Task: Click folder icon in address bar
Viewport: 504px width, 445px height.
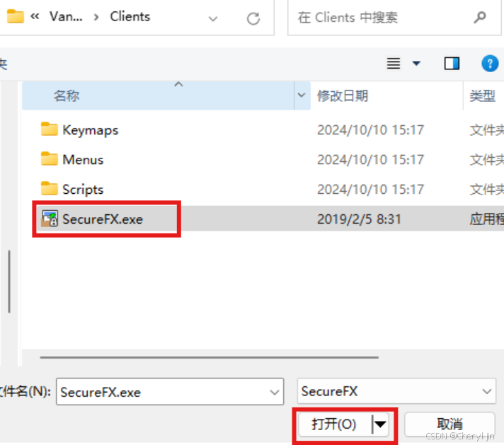Action: (x=16, y=16)
